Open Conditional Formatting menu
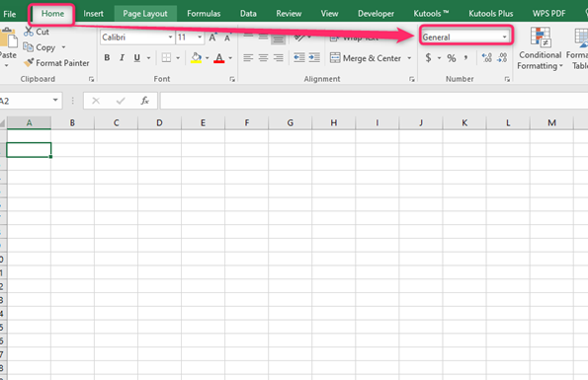588x380 pixels. tap(540, 48)
